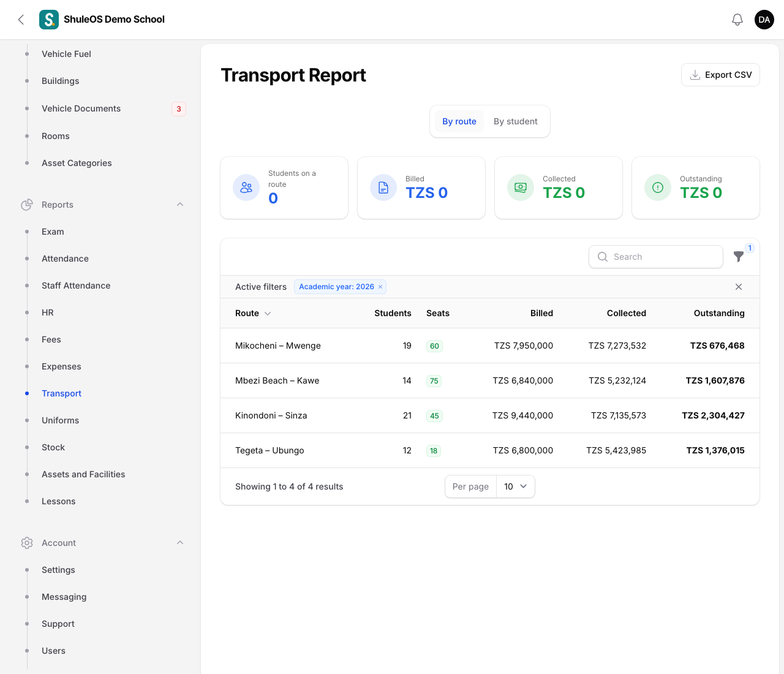784x674 pixels.
Task: Click the Account gear icon
Action: click(27, 543)
